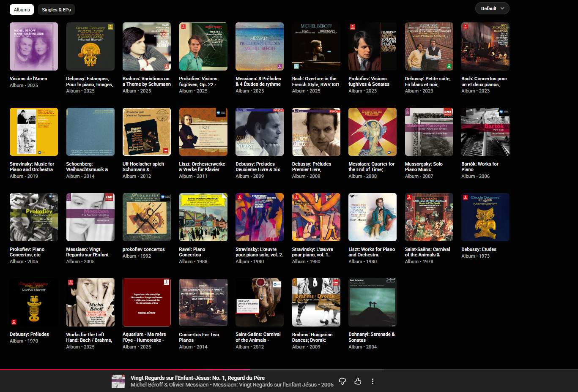Click the playback progress bar
This screenshot has height=392, width=578.
pos(289,370)
